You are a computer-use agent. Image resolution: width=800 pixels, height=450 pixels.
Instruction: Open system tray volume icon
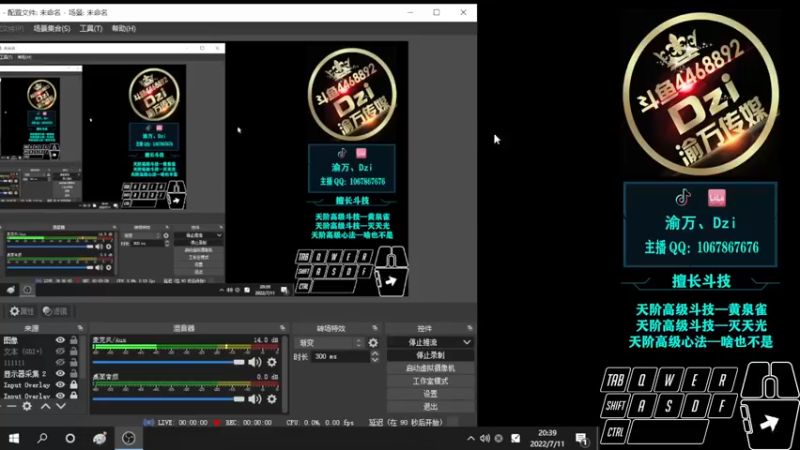coord(485,438)
